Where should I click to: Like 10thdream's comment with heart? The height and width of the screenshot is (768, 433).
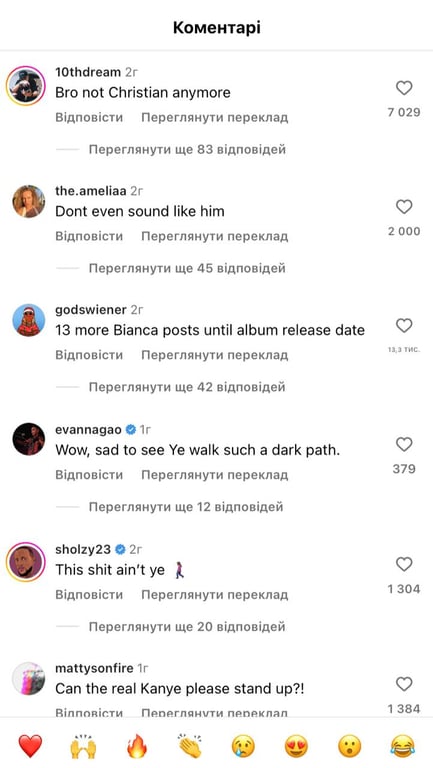404,89
